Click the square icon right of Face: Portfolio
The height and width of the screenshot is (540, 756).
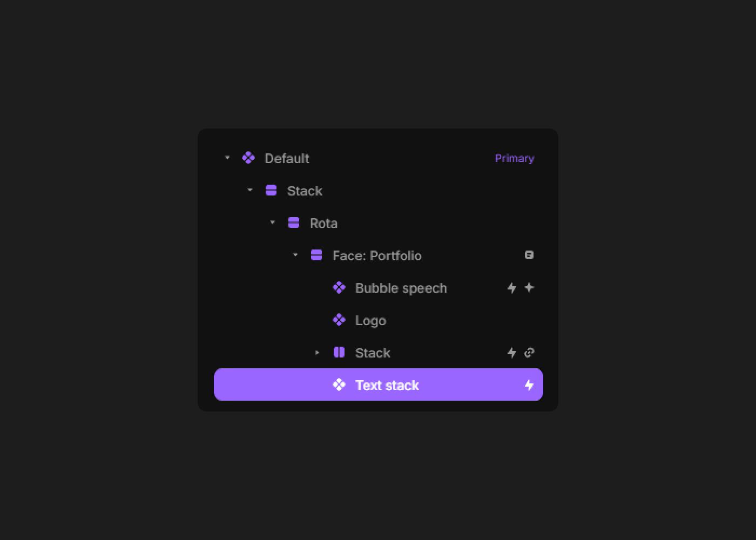529,255
